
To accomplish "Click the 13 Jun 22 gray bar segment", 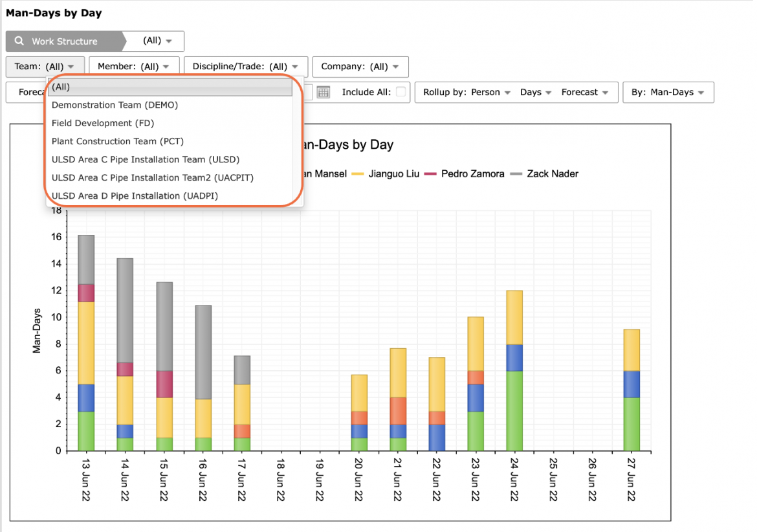I will tap(87, 260).
